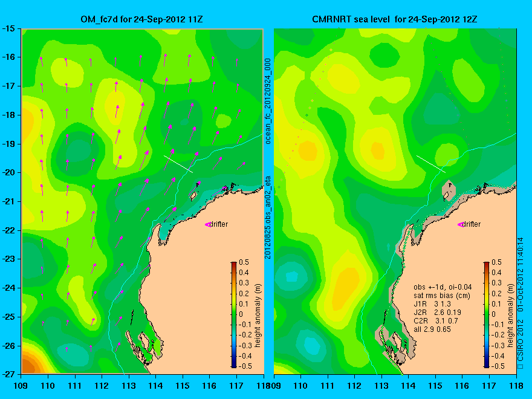Click the right color bar's 'height anomaly (m)' label
This screenshot has width=532, height=399.
[511, 316]
